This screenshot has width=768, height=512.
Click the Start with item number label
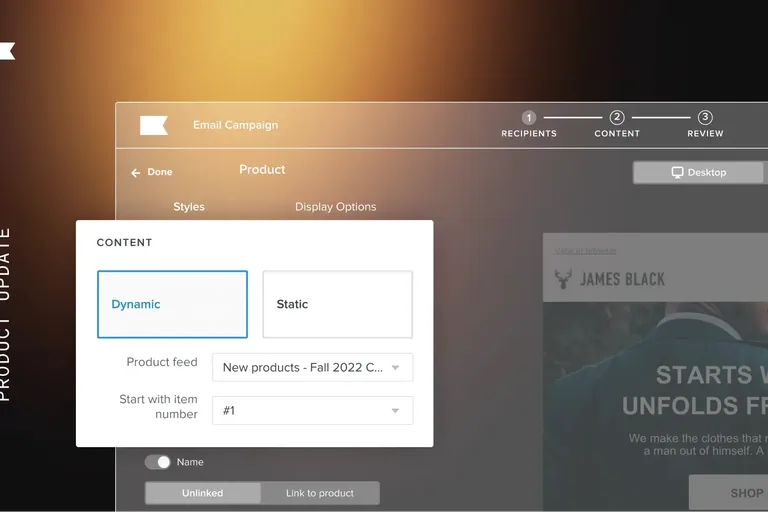point(158,407)
